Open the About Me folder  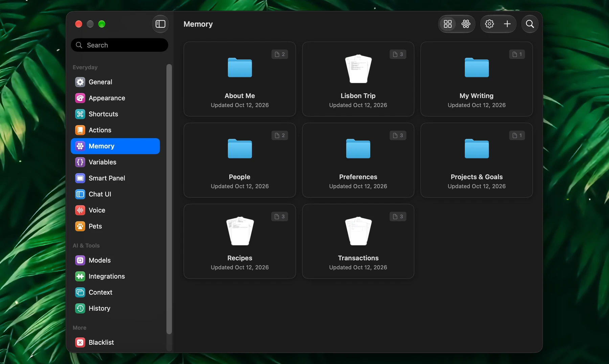(240, 79)
